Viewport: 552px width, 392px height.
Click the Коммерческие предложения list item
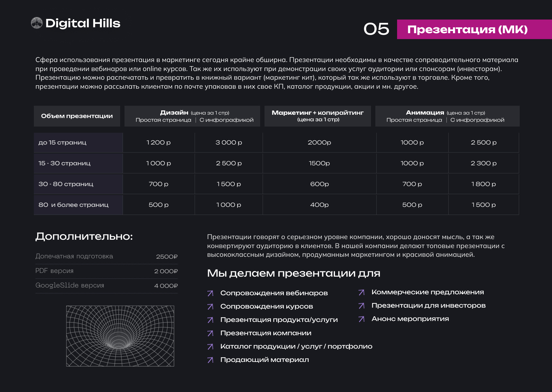point(428,292)
